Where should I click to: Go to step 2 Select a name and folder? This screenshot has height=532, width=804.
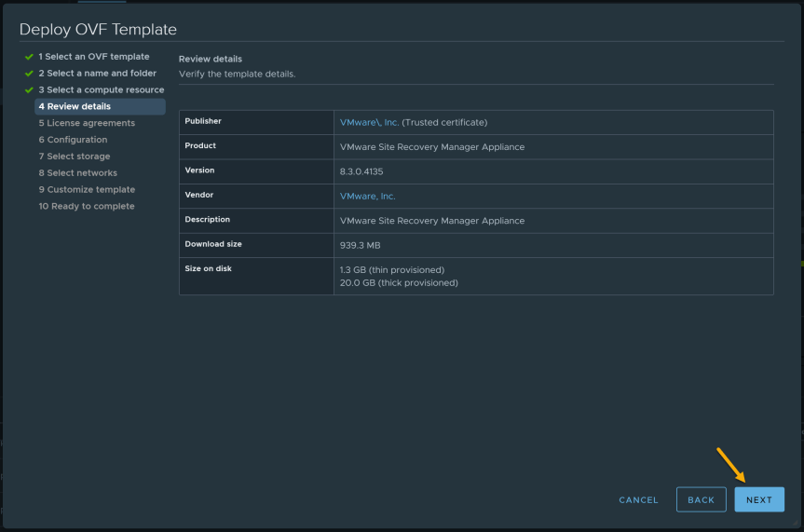(98, 73)
